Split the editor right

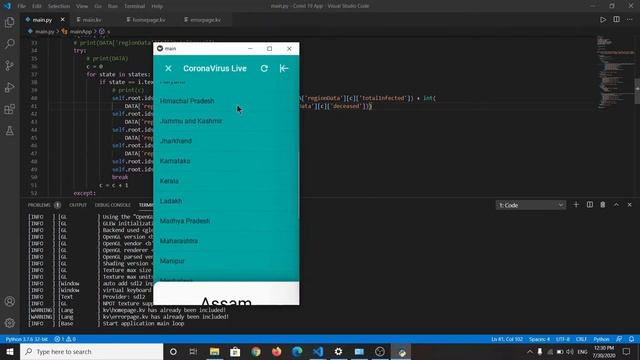616,20
